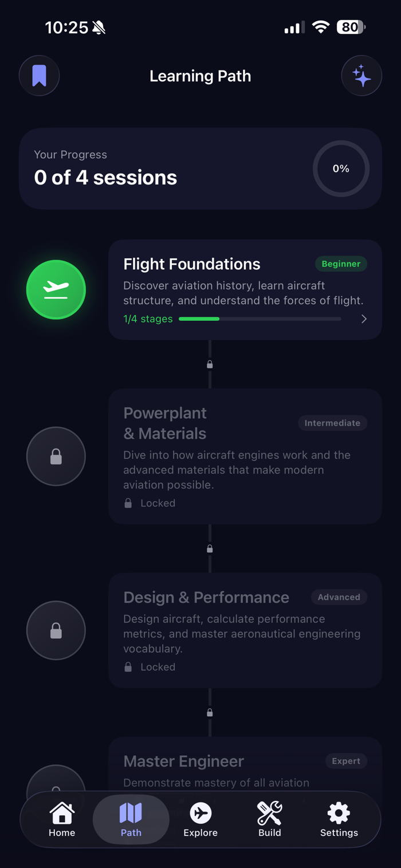
Task: Tap the Master Engineer Expert badge
Action: click(347, 761)
